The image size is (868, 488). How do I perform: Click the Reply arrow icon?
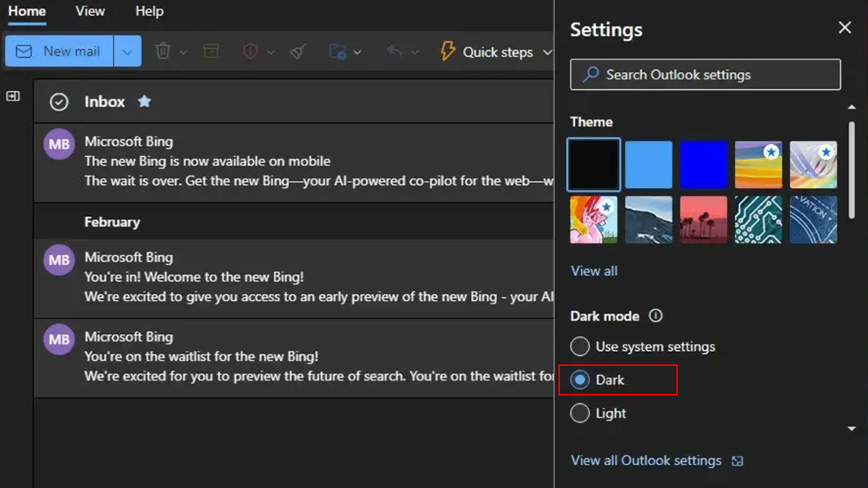(x=394, y=51)
